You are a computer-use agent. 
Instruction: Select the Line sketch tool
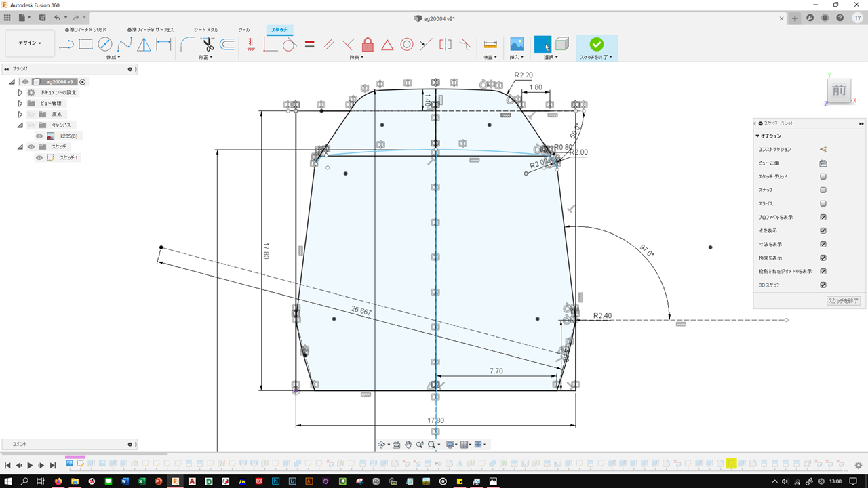tap(66, 45)
